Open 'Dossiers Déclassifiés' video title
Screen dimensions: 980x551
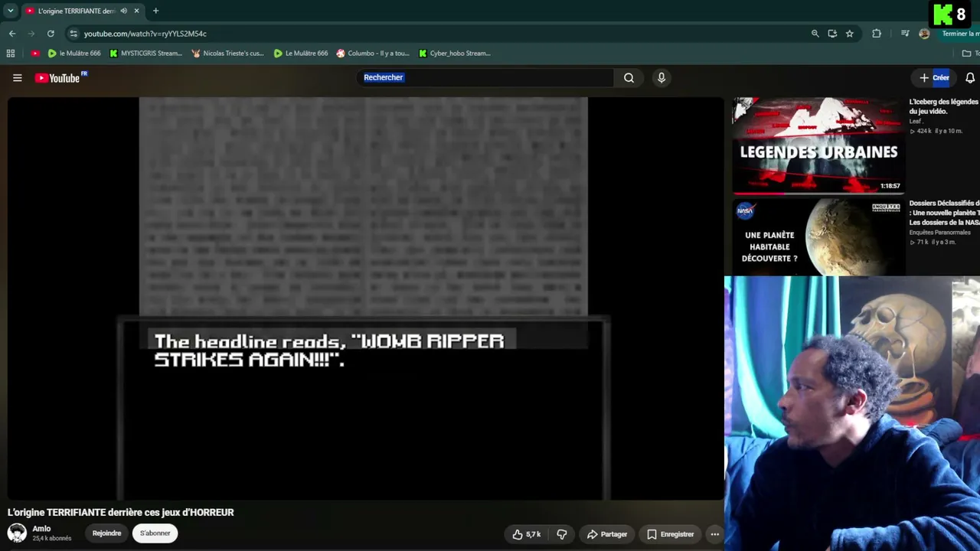tap(944, 213)
